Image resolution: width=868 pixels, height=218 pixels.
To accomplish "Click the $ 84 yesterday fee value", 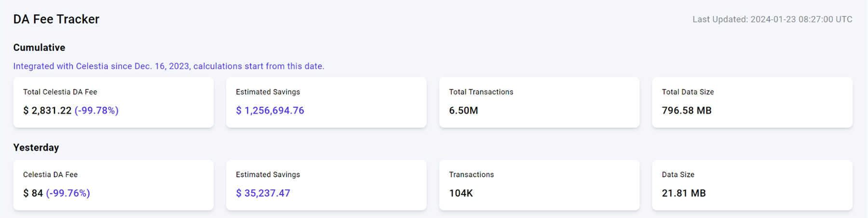I will click(33, 193).
